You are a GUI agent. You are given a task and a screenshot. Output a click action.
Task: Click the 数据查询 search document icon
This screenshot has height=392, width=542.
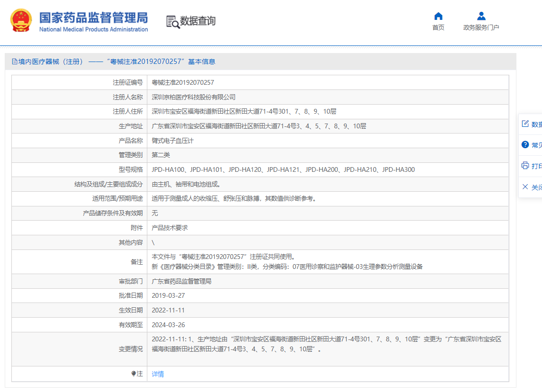pyautogui.click(x=173, y=22)
